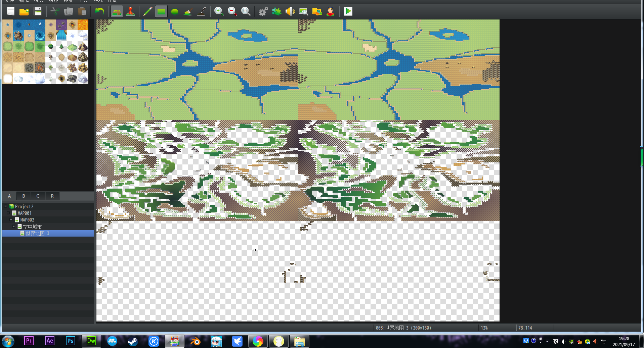Collapse the 空中城市 tree node
Viewport: 644px width, 348px height.
click(14, 227)
